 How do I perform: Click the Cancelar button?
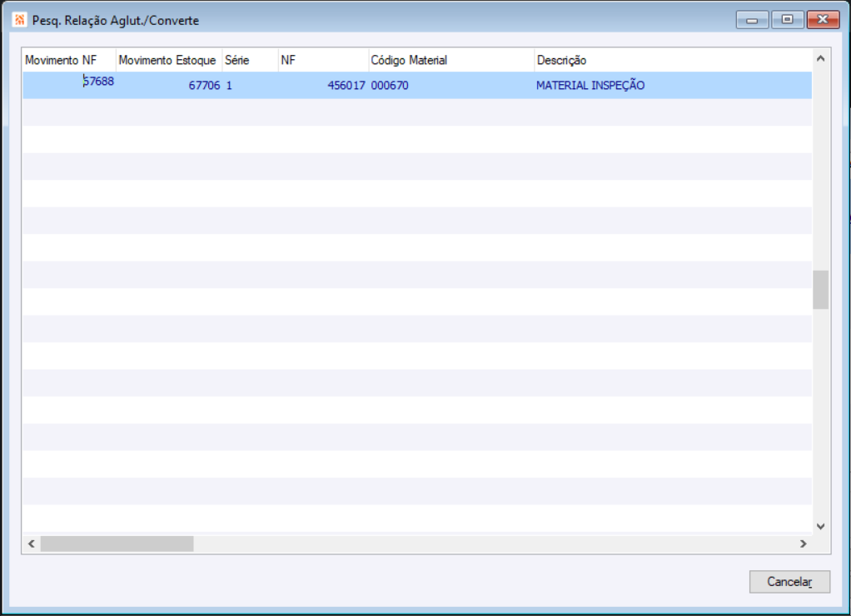(789, 581)
